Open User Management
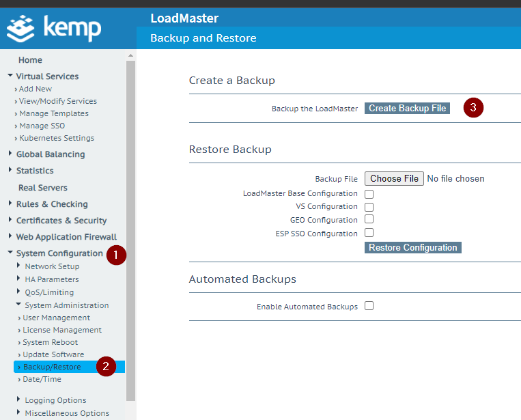Viewport: 521px width, 420px height. tap(56, 318)
